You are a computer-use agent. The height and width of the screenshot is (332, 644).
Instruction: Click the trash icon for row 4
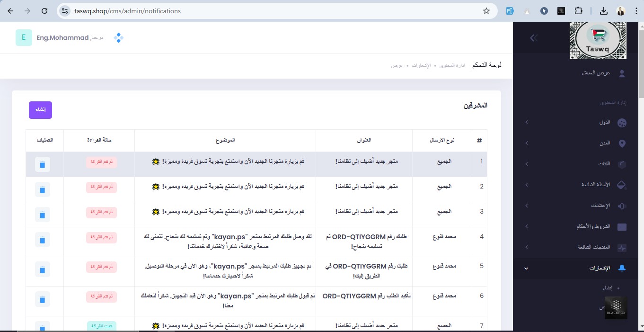[43, 240]
